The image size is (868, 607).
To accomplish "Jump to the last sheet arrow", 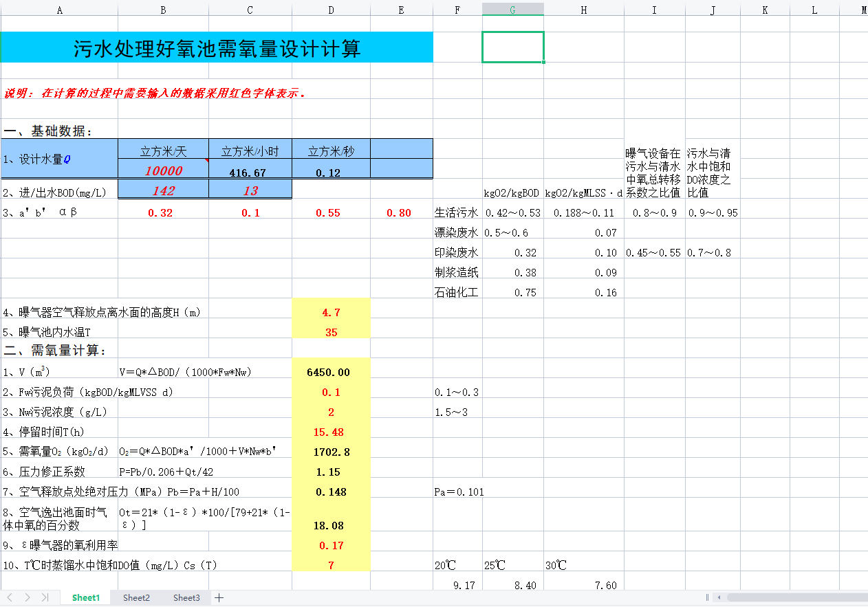I will click(44, 597).
